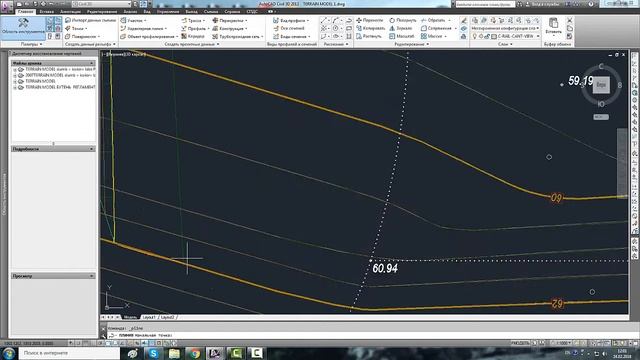The height and width of the screenshot is (360, 640).
Task: Collapse the Просмотр section header
Action: [53, 276]
